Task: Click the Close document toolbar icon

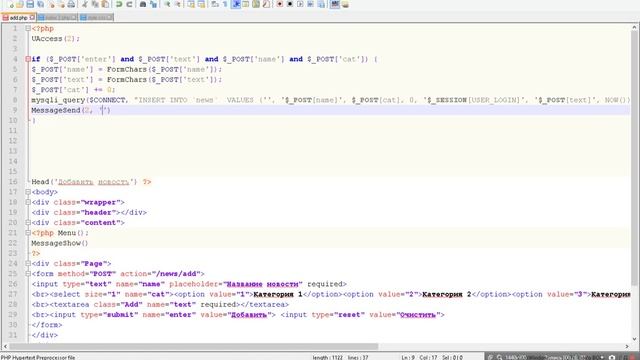Action: point(52,4)
